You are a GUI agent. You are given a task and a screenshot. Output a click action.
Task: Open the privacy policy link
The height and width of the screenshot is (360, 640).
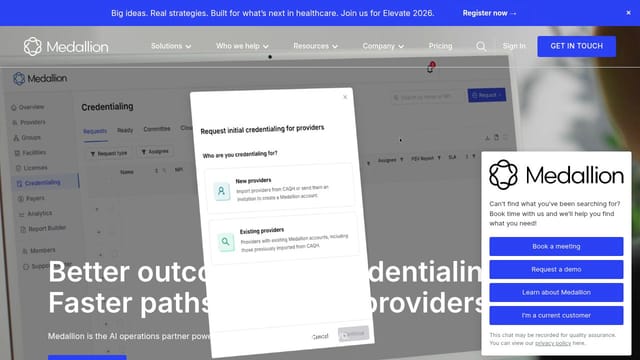[x=553, y=343]
